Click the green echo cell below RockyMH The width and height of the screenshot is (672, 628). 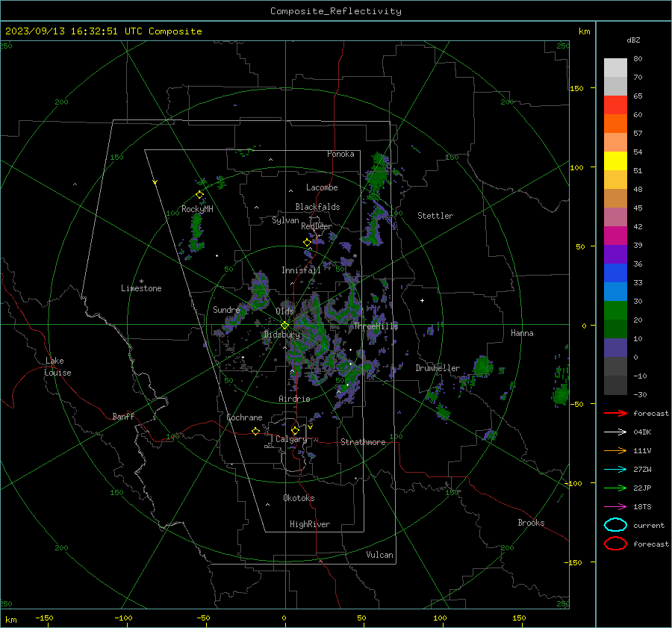pyautogui.click(x=196, y=231)
